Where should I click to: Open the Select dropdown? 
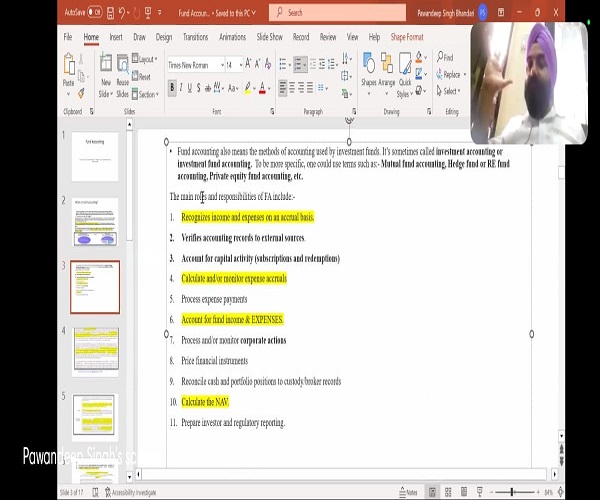(447, 91)
